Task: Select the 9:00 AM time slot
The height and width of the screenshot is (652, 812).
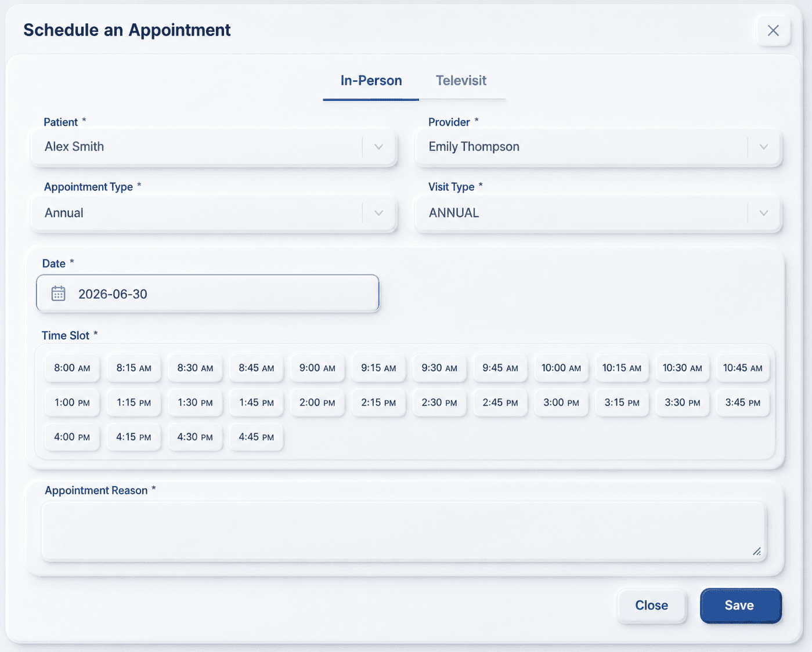Action: [317, 368]
